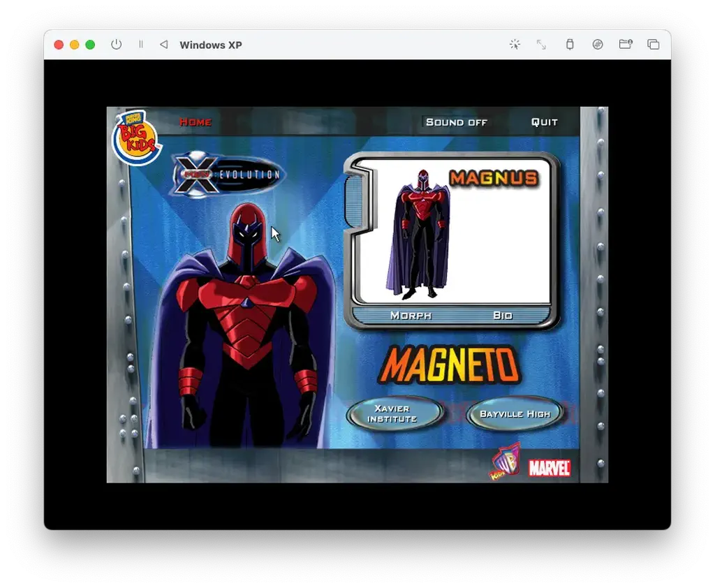Click the X-Men Evolution logo
This screenshot has width=715, height=588.
pos(228,175)
